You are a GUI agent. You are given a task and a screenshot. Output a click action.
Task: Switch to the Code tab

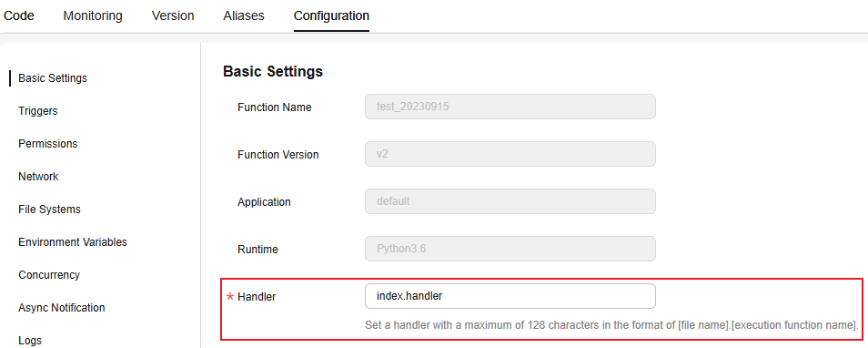coord(19,15)
